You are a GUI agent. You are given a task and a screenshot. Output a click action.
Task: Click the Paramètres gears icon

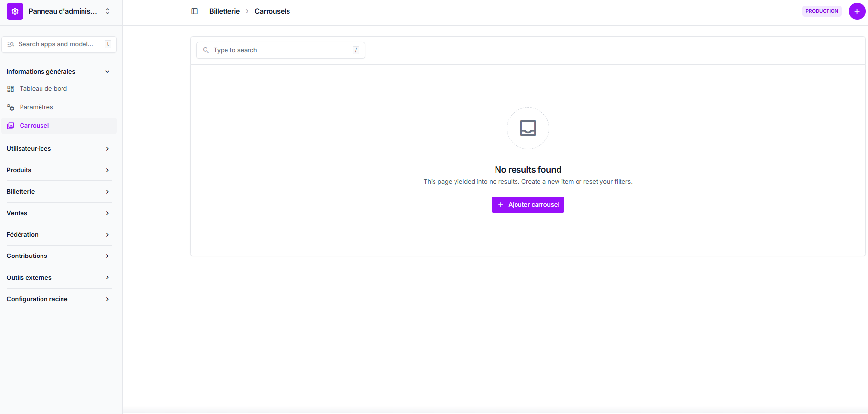tap(11, 107)
